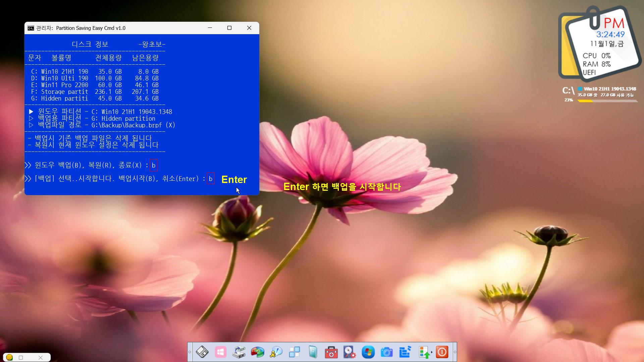Restore the minimized window at bottom-left
Screen dimensions: 644x362
tap(21, 358)
